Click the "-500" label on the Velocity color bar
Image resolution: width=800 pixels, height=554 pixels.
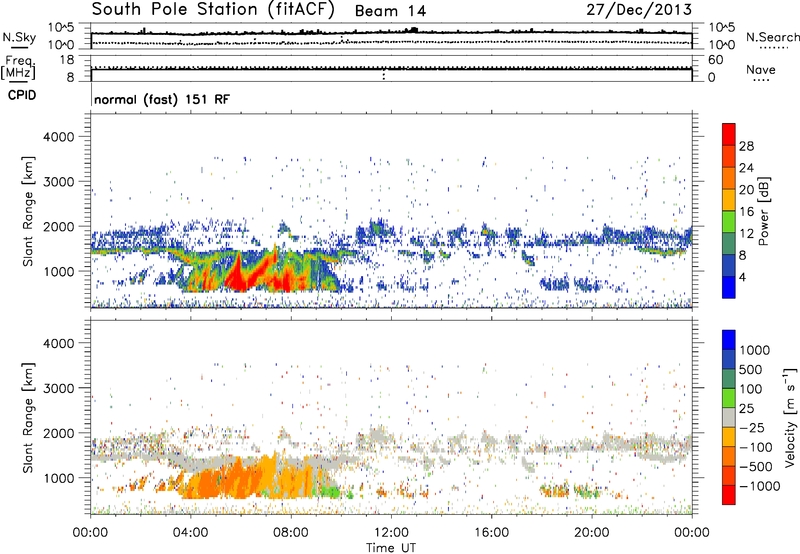pyautogui.click(x=756, y=466)
